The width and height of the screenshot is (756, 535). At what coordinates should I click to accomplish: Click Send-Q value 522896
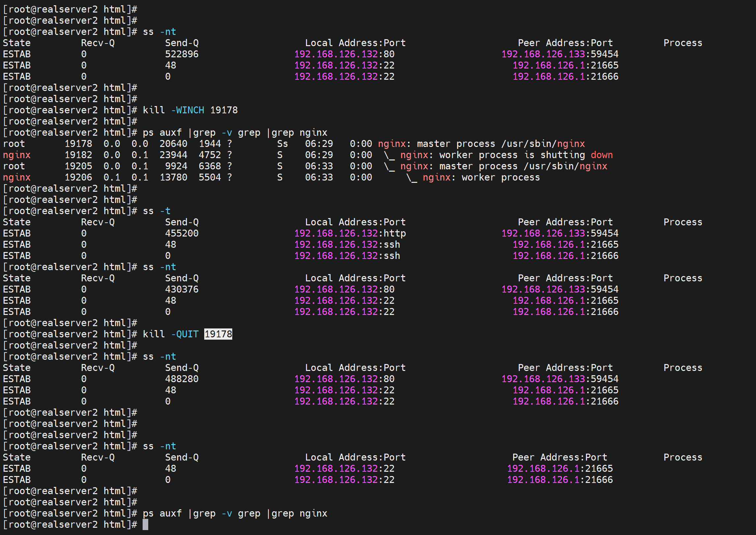click(x=182, y=54)
